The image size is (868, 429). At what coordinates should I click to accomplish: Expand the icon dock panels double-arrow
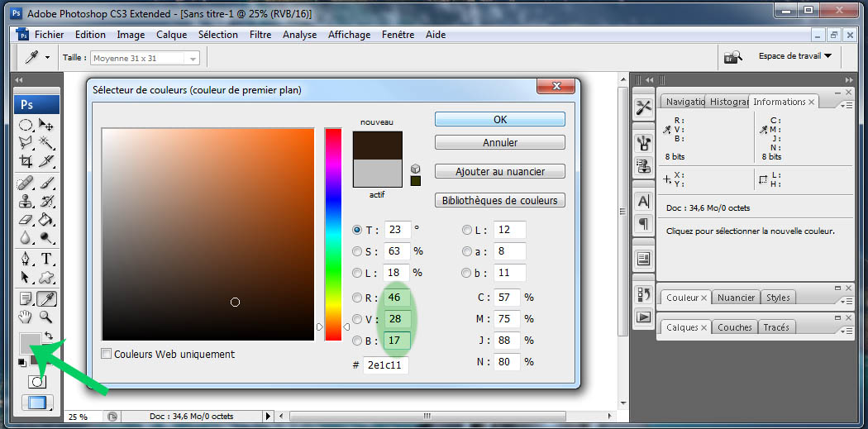tap(649, 79)
